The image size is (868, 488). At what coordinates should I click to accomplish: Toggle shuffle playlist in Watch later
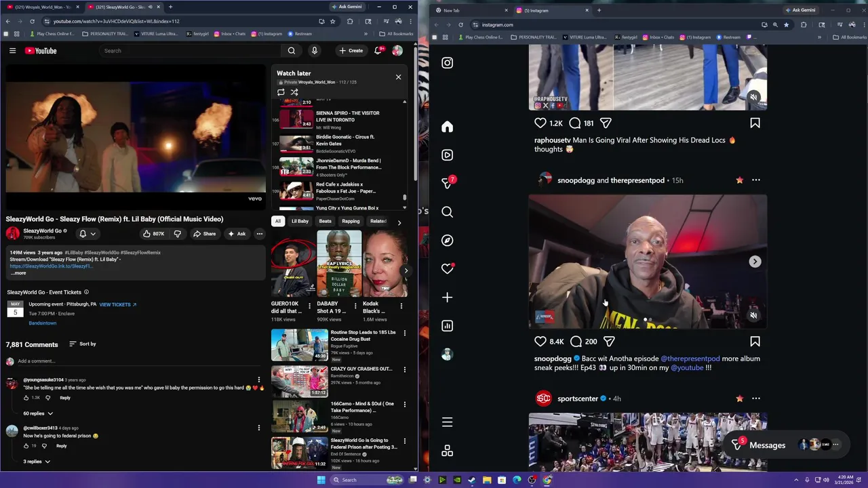(x=294, y=92)
